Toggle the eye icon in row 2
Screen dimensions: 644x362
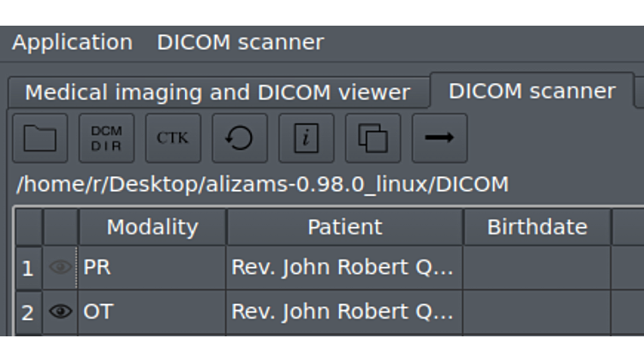coord(60,312)
